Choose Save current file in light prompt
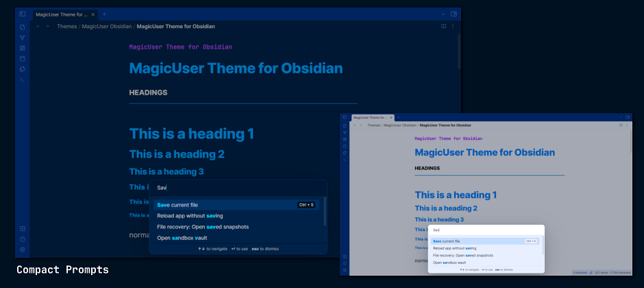The image size is (644, 288). (484, 241)
